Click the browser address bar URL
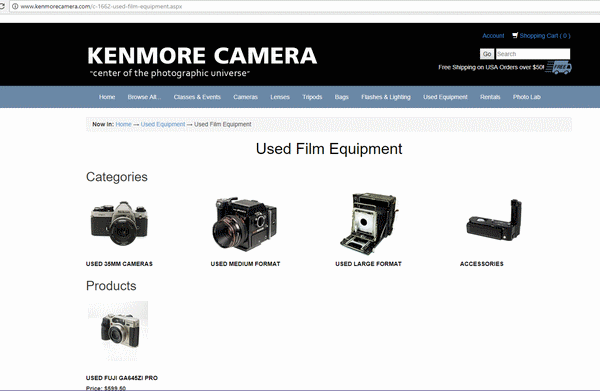 (x=101, y=7)
